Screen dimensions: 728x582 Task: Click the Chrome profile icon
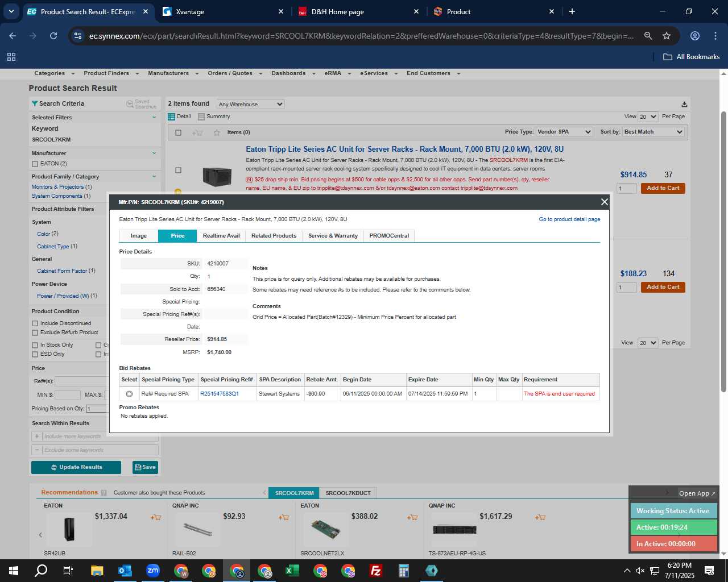[694, 36]
